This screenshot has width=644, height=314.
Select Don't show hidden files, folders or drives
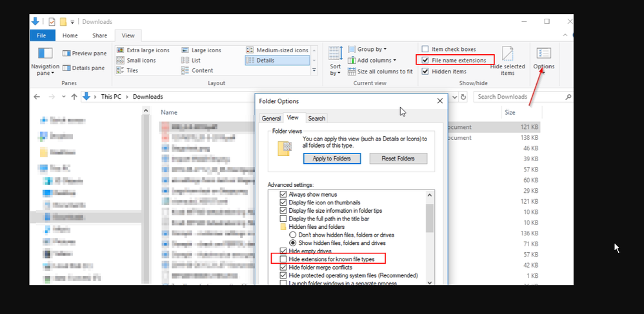(x=293, y=235)
